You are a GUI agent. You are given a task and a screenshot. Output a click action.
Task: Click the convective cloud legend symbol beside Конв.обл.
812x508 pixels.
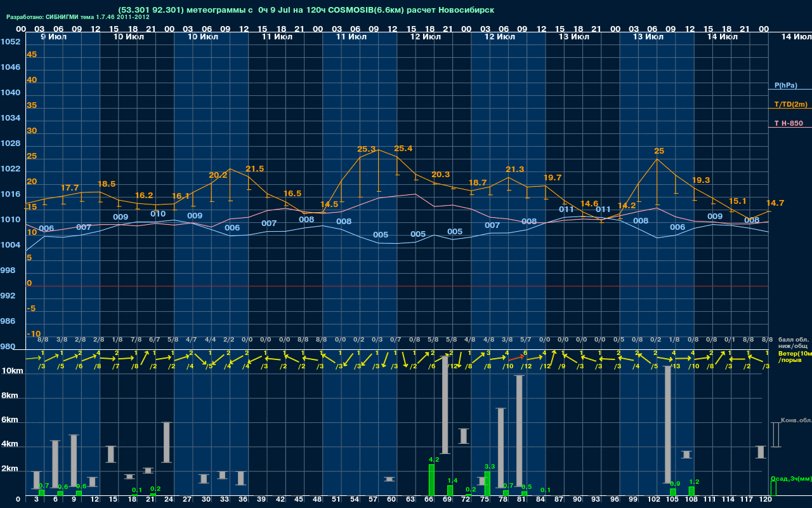pos(776,434)
